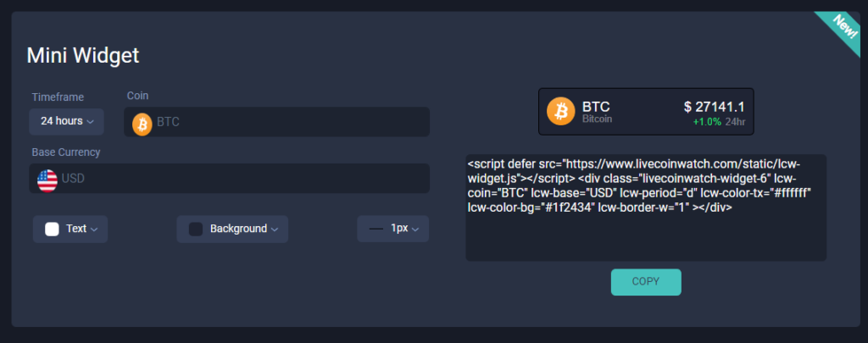Click into the BTC coin input field

(277, 122)
